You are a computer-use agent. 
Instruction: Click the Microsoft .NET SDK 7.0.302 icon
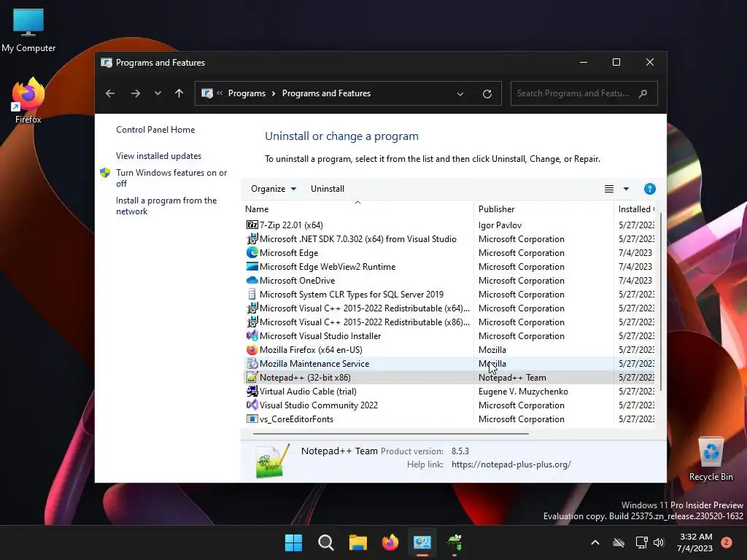coord(252,238)
